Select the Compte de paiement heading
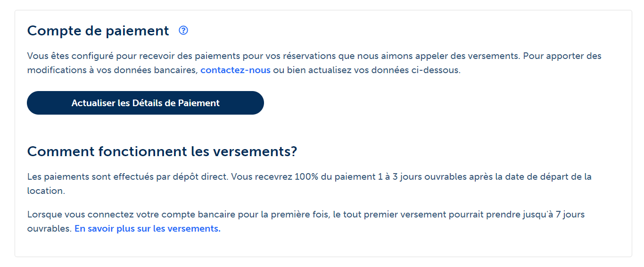The image size is (644, 267). 98,31
